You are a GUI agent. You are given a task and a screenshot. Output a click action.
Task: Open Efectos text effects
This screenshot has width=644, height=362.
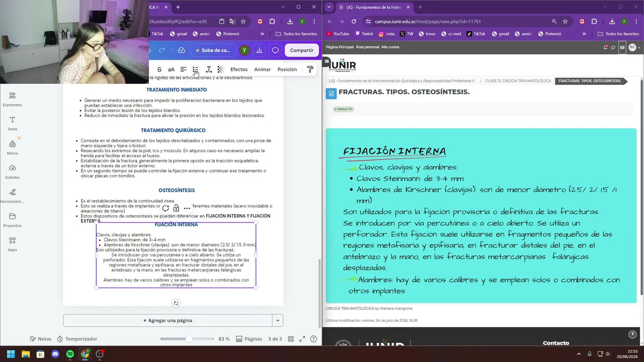[x=239, y=69]
